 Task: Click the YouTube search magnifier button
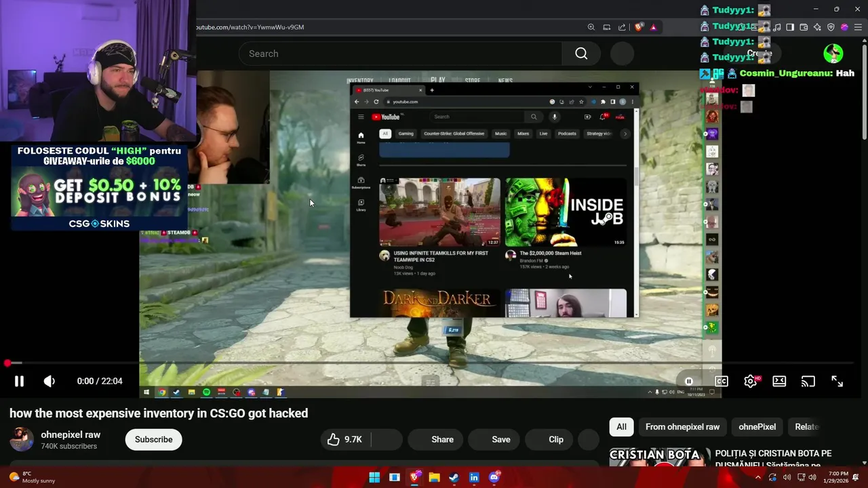tap(581, 54)
